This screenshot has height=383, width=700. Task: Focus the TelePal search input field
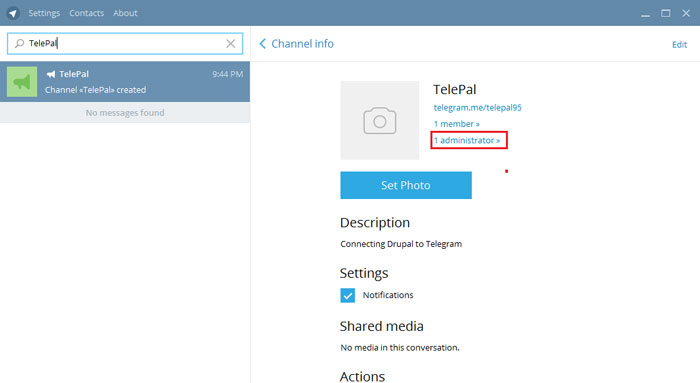click(125, 43)
